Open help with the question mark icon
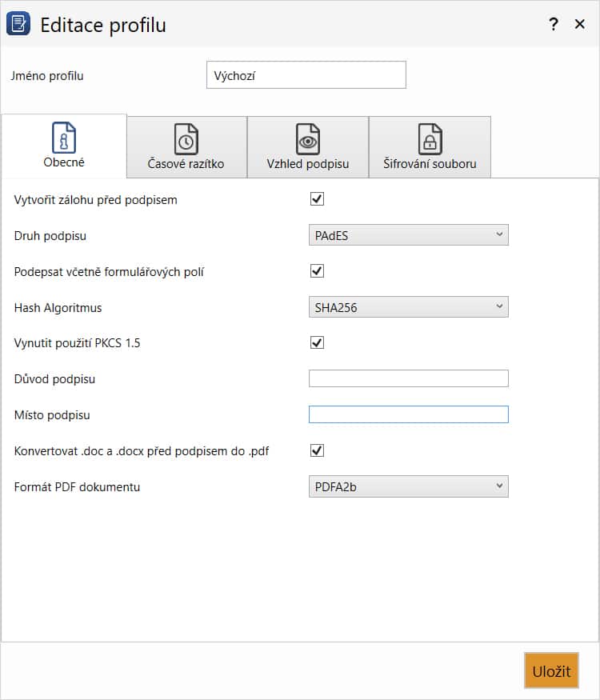This screenshot has height=700, width=600. 554,24
